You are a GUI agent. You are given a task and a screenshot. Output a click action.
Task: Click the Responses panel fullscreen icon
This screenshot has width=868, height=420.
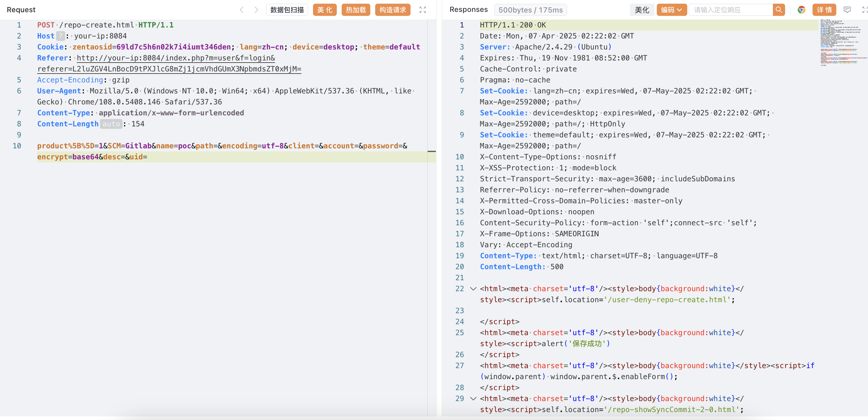tap(864, 10)
